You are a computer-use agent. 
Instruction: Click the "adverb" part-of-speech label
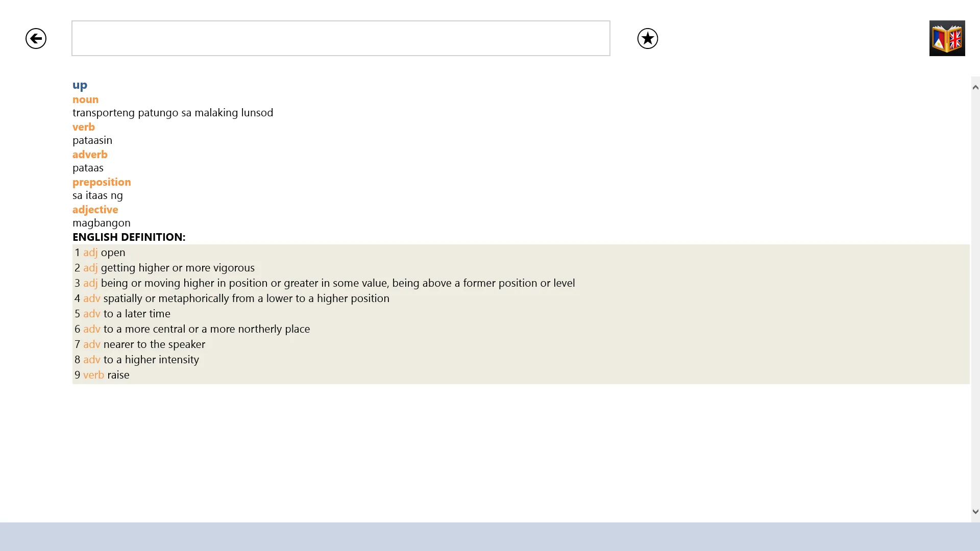(90, 155)
